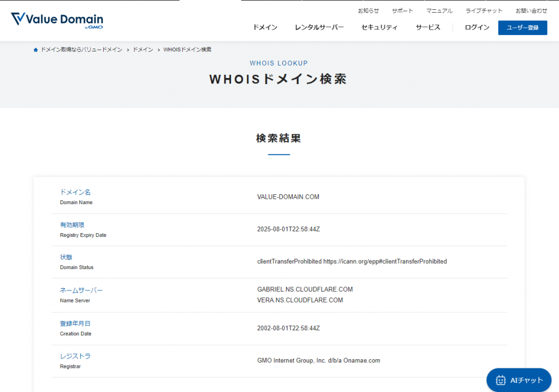Click the 検索結果 heading
The width and height of the screenshot is (559, 392).
[279, 138]
